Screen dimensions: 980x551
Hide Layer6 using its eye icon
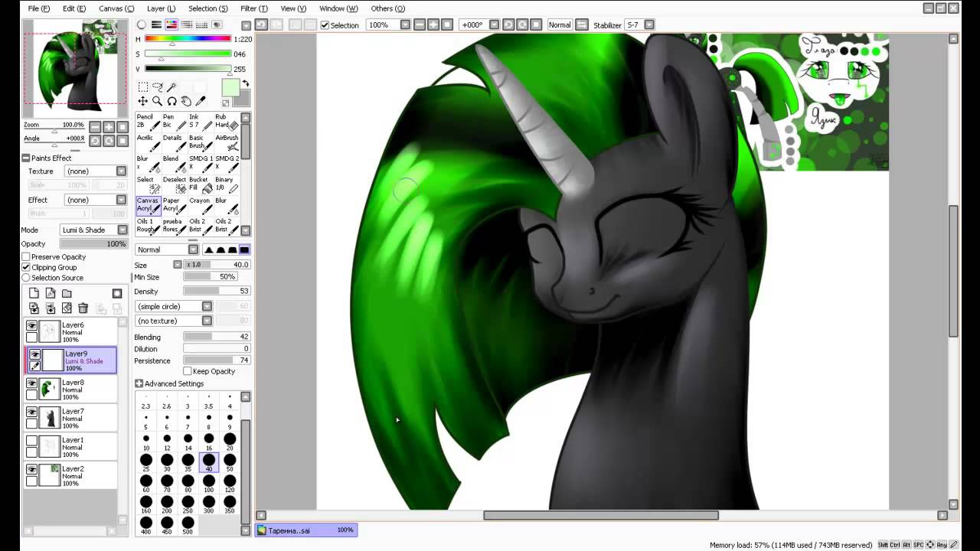click(31, 325)
